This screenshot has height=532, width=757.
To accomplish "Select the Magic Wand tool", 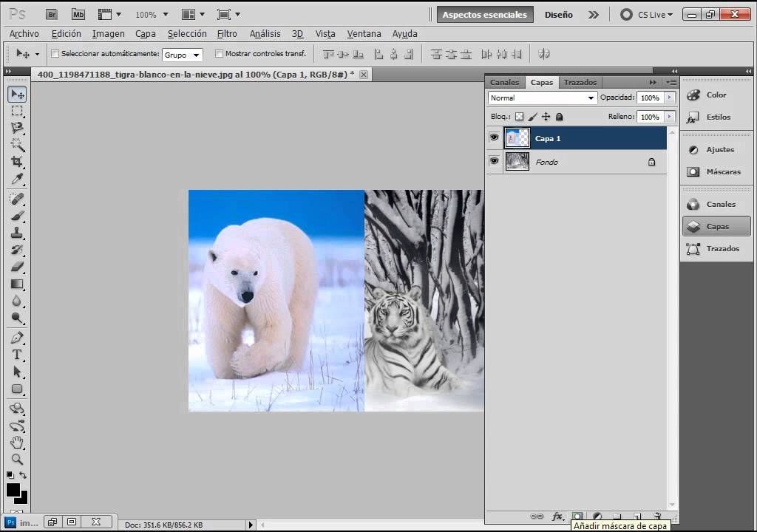I will click(x=17, y=144).
